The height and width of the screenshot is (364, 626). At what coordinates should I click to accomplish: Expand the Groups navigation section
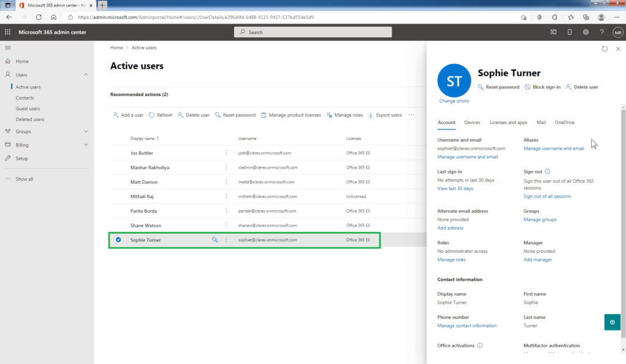click(86, 131)
